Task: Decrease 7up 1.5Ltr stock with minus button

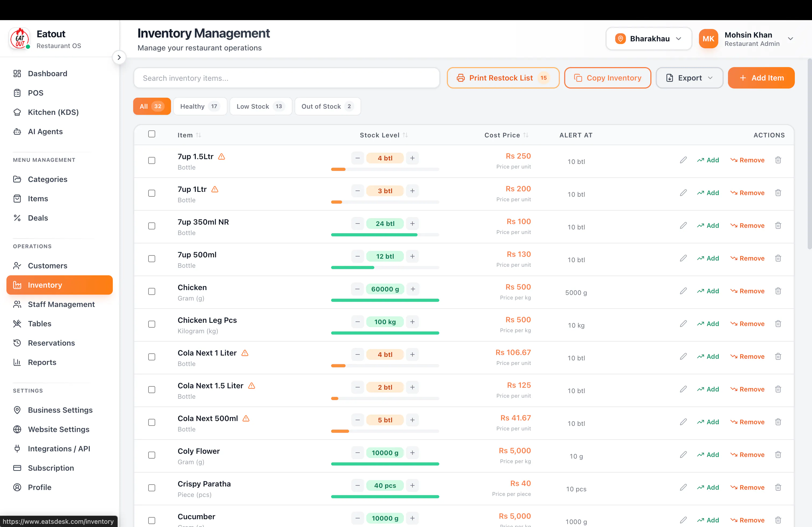Action: point(358,158)
